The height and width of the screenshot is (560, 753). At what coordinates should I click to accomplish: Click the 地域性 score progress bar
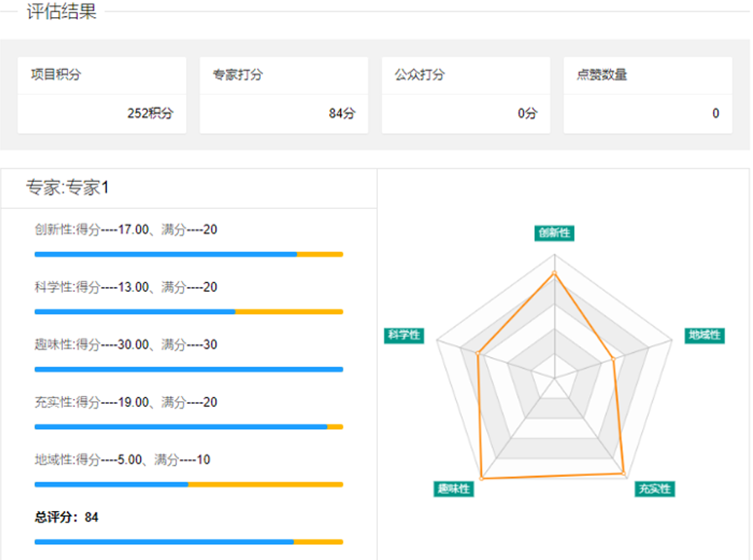tap(189, 484)
